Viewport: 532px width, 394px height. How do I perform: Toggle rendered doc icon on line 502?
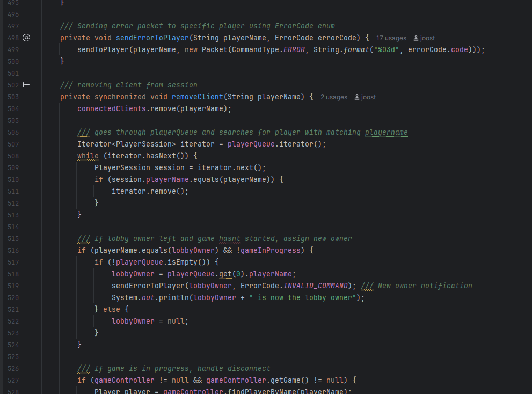26,85
